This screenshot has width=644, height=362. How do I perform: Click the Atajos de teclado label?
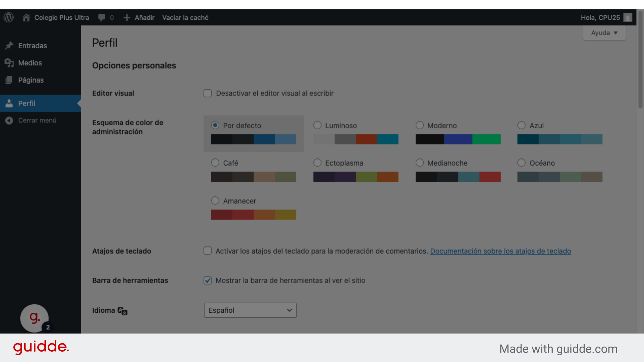121,251
